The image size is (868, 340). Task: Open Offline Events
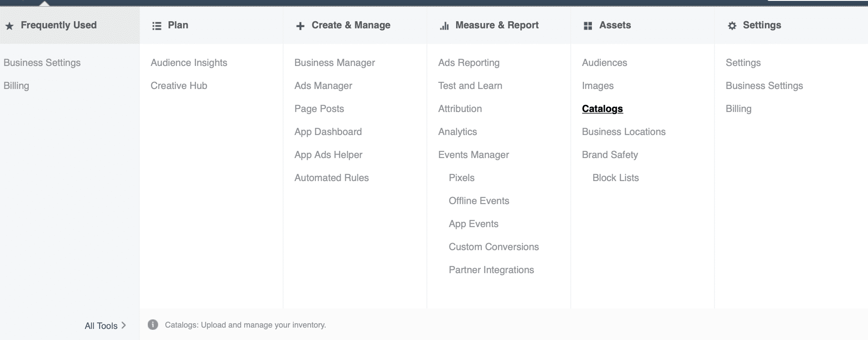point(479,201)
